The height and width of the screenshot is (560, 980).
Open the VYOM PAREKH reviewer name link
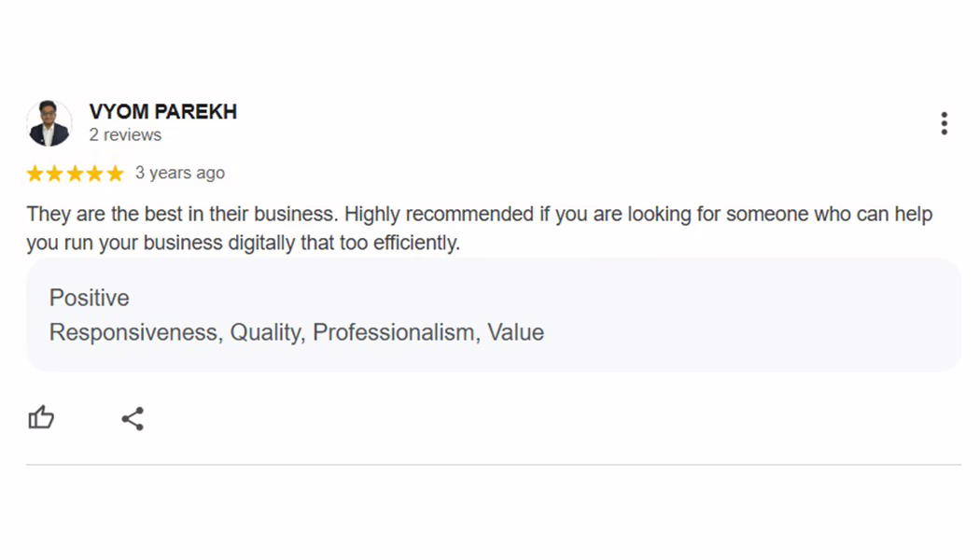tap(163, 111)
